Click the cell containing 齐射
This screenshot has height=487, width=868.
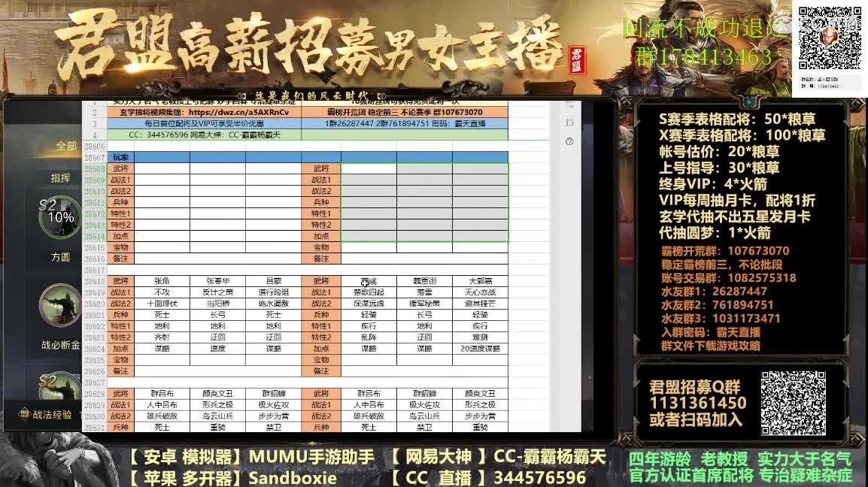162,337
